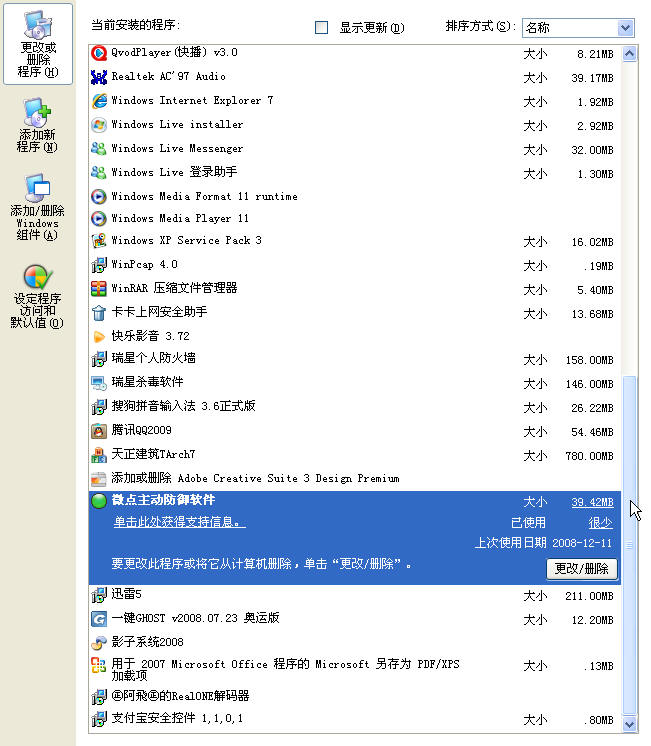This screenshot has height=746, width=651.
Task: Click the Windows Live 登录助手 icon
Action: [99, 173]
